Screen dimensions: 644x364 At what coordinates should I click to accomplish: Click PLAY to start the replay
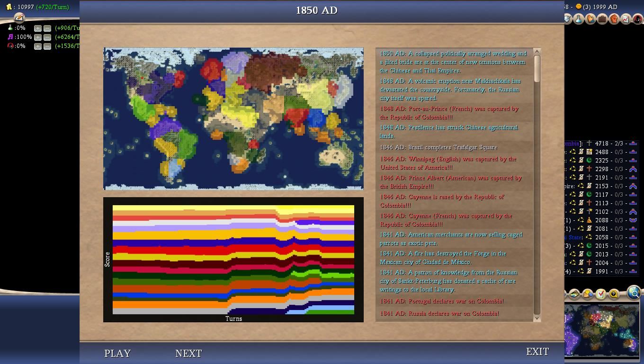117,353
